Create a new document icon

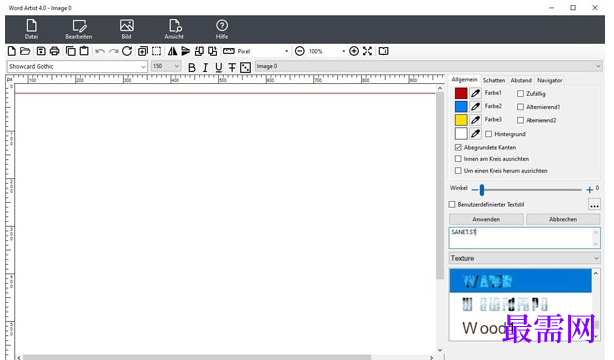pyautogui.click(x=12, y=51)
